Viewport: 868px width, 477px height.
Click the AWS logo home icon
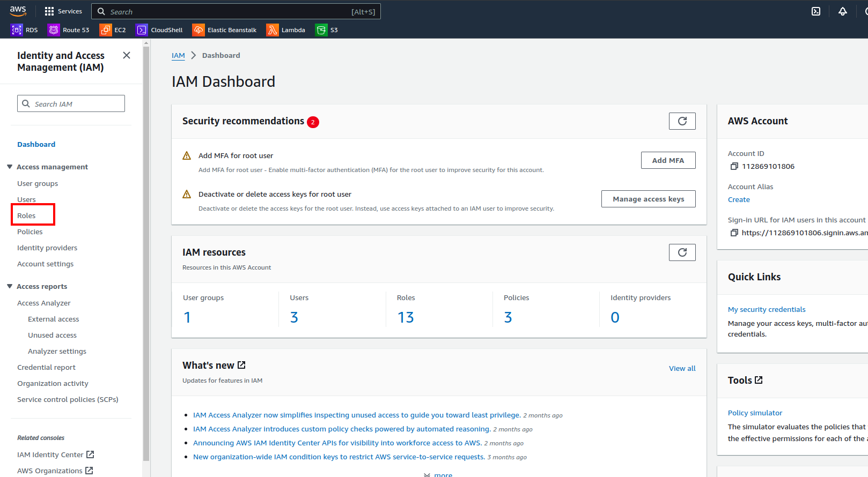coord(18,11)
